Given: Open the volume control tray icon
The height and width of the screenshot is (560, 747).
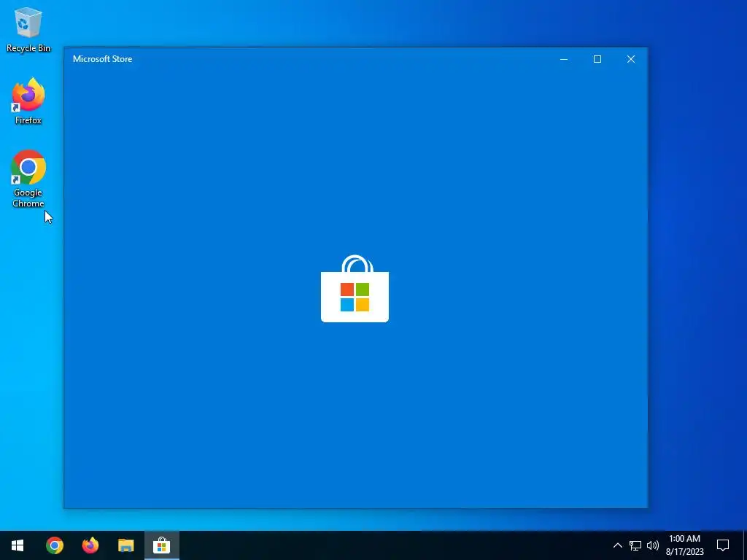Looking at the screenshot, I should pos(653,545).
